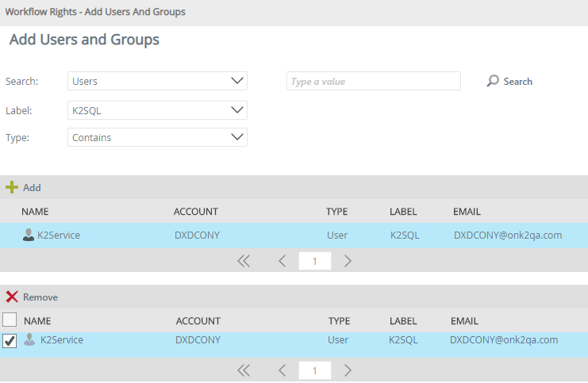Click the red X Remove icon
The height and width of the screenshot is (383, 588).
(x=12, y=297)
